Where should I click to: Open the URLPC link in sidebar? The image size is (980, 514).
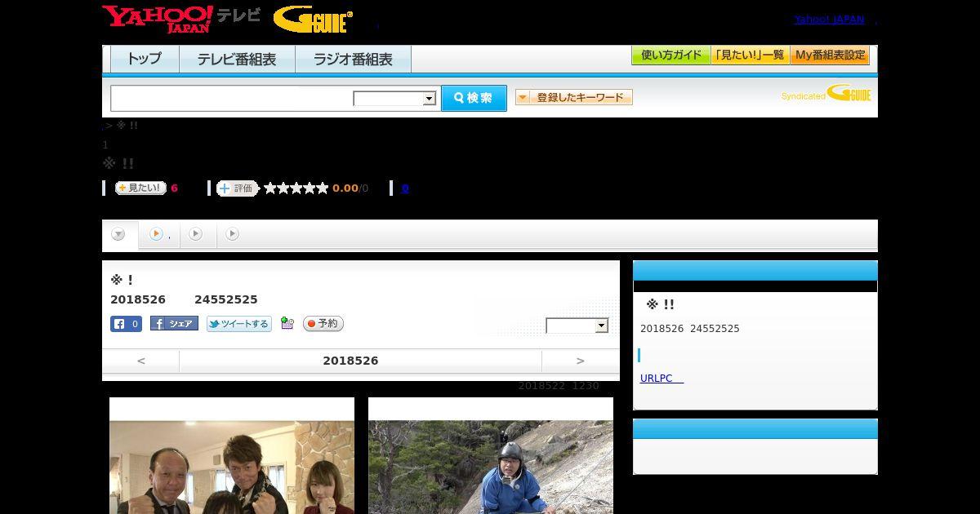pyautogui.click(x=661, y=379)
